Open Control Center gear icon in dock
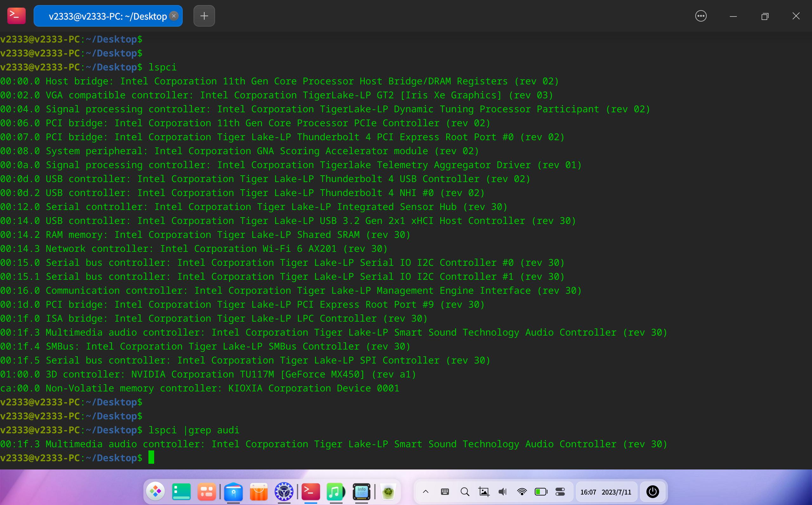 coord(284,491)
